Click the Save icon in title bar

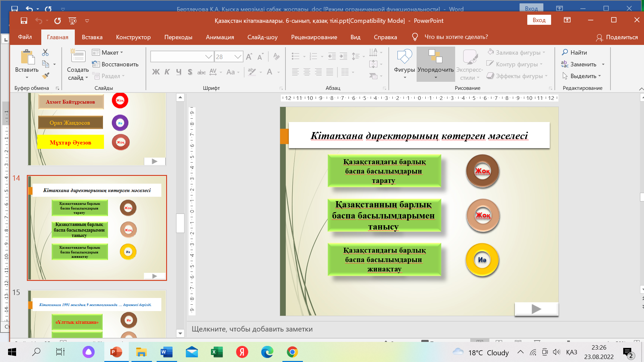pos(24,21)
